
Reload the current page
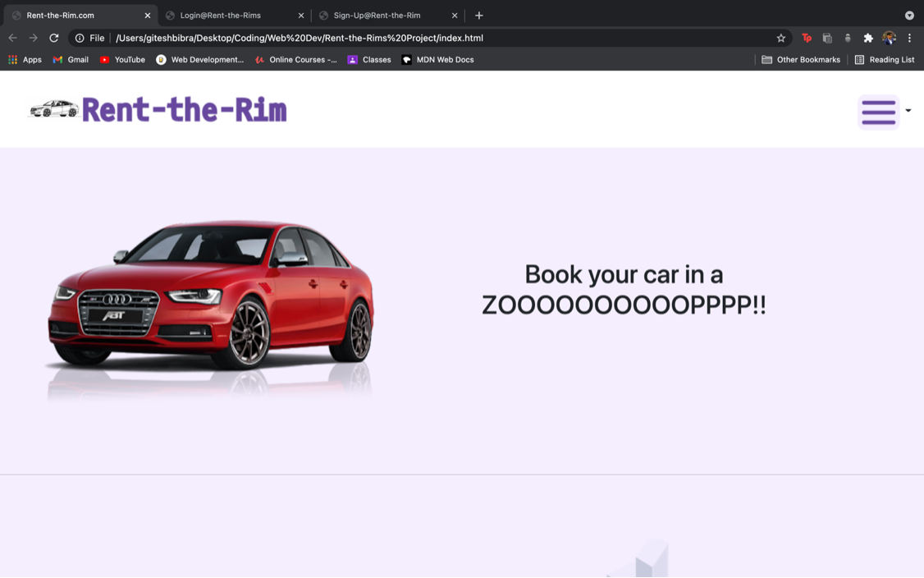(x=53, y=37)
